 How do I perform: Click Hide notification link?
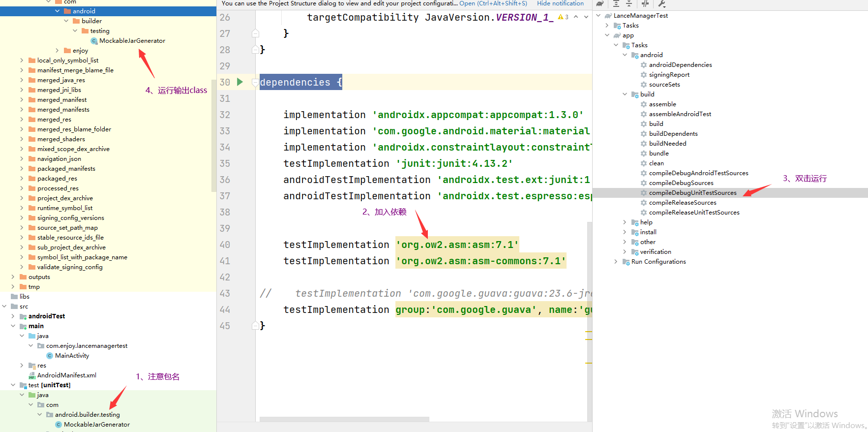[x=560, y=3]
